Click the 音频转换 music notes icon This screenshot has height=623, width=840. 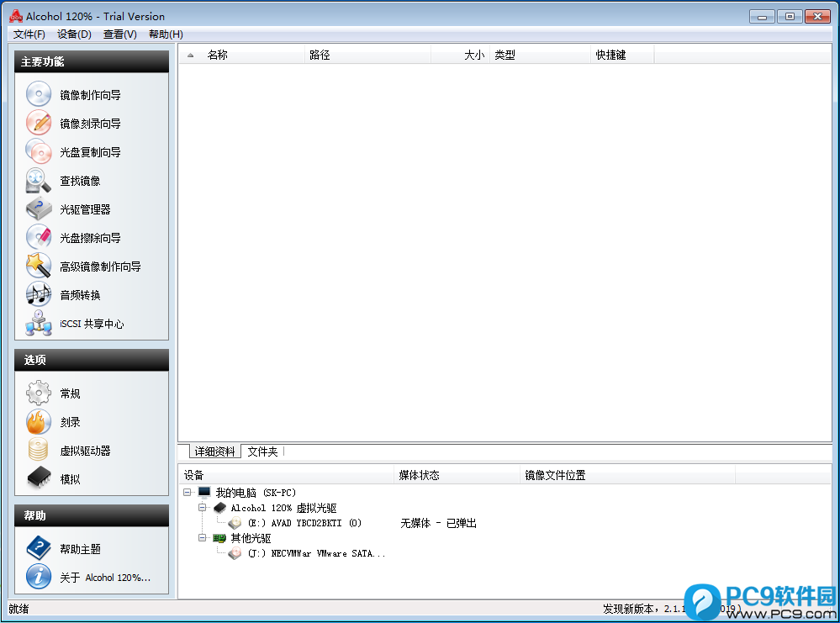point(39,294)
